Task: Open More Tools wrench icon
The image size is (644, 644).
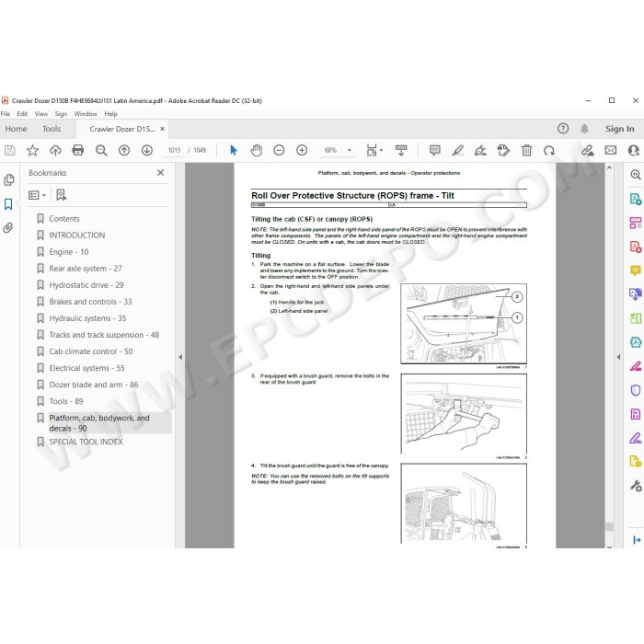Action: coord(636,486)
